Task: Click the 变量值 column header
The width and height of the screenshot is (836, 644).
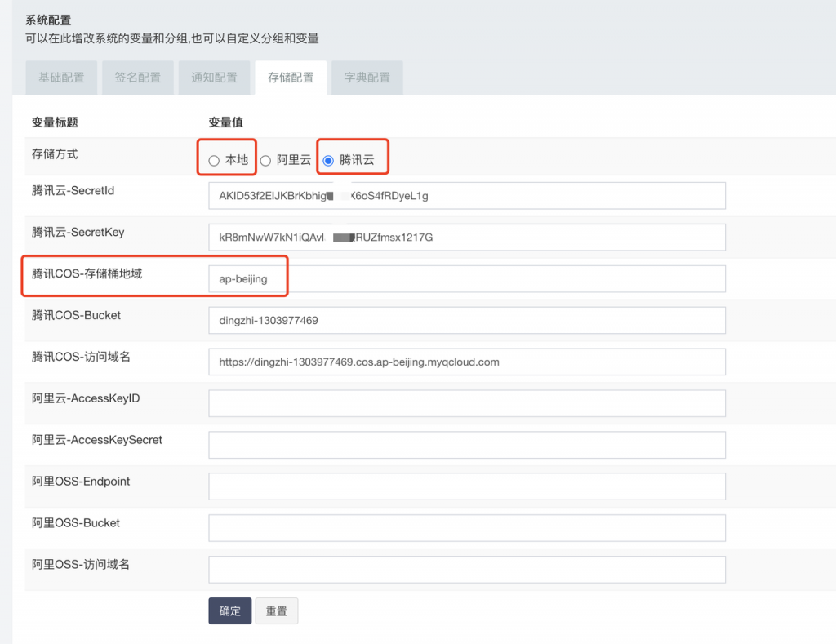Action: (x=225, y=122)
